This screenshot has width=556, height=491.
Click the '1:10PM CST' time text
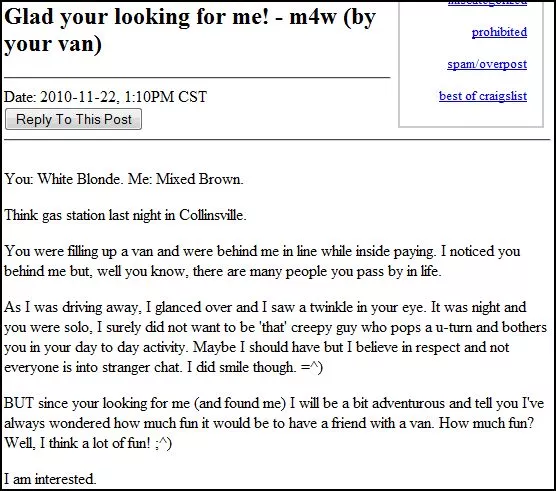pos(166,97)
